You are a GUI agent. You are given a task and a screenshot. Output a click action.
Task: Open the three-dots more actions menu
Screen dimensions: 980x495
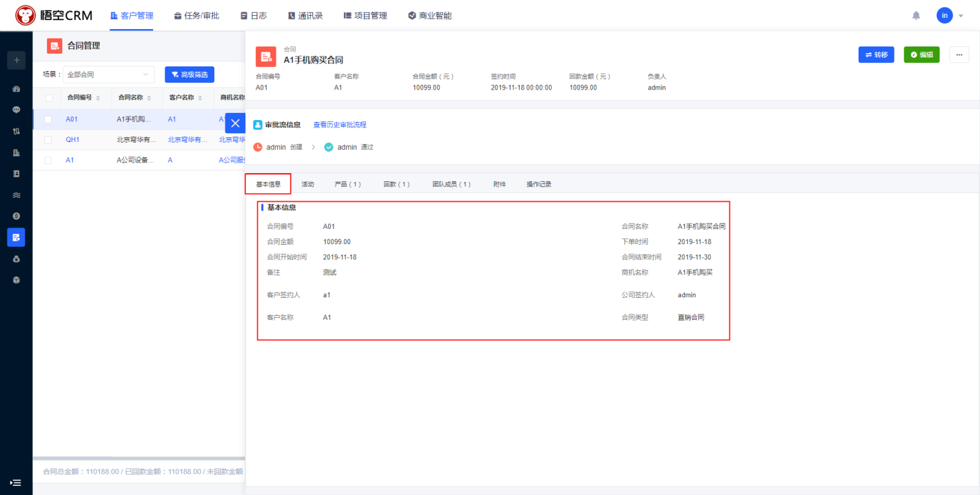coord(959,55)
